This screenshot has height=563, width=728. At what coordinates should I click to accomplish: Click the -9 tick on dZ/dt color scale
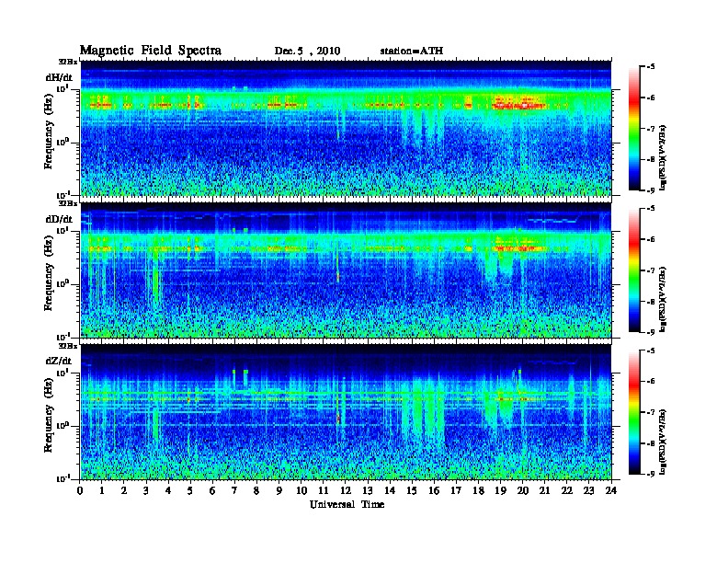652,474
